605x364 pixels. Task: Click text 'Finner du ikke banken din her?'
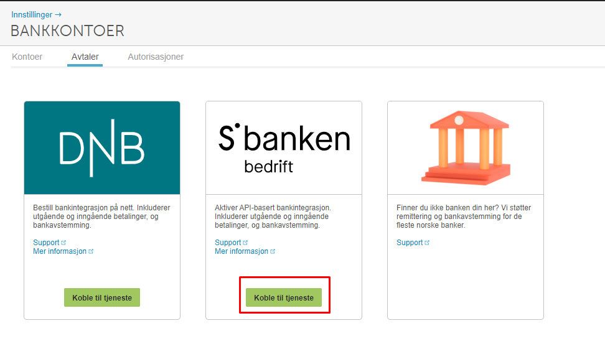coord(448,207)
